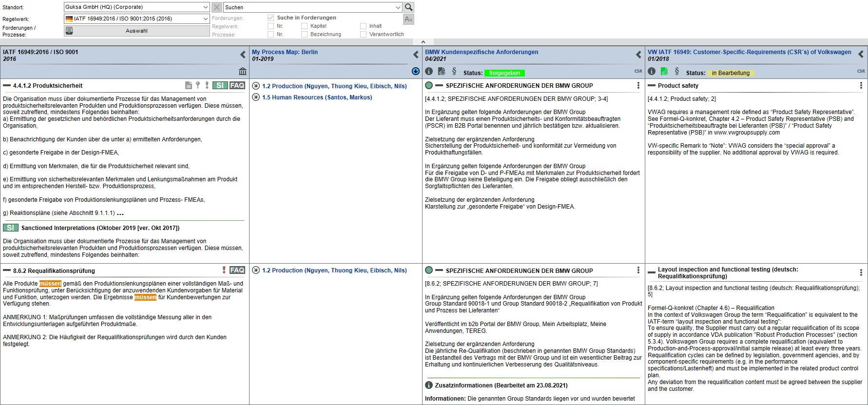Open 1.2 Production link in 8.6.2 row
This screenshot has height=405, width=868.
pos(334,270)
